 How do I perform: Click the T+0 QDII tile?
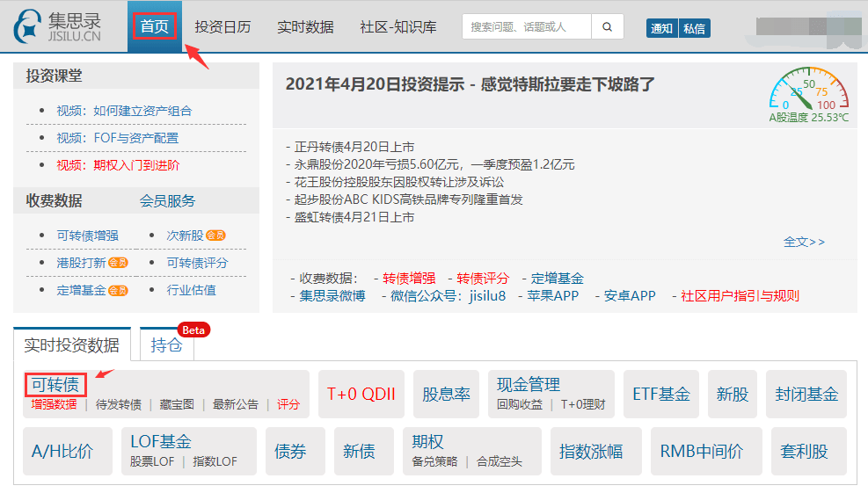pos(361,395)
